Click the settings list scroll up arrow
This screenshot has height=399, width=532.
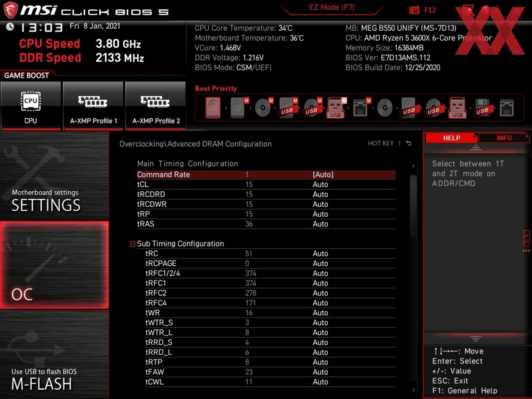coord(413,166)
